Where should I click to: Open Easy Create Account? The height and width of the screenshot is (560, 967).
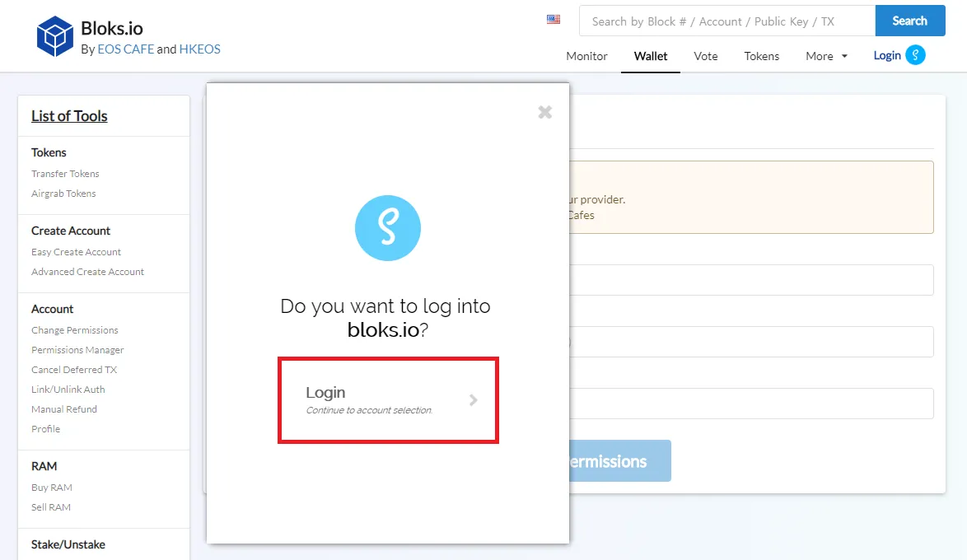click(x=76, y=252)
